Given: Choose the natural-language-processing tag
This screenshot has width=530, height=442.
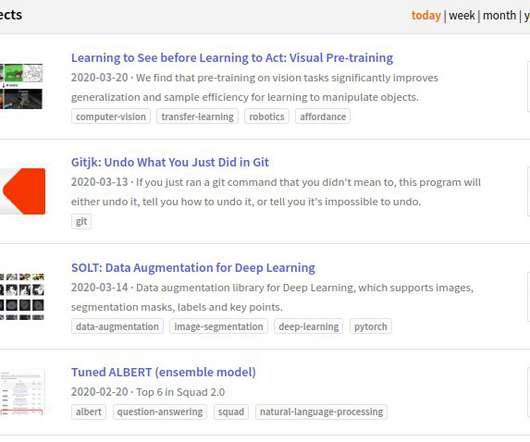Looking at the screenshot, I should [321, 412].
